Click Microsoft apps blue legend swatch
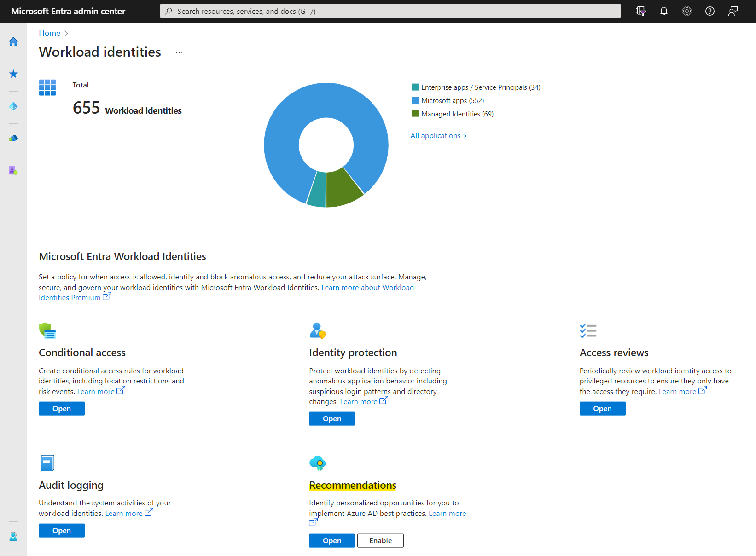Image resolution: width=756 pixels, height=556 pixels. pyautogui.click(x=415, y=100)
